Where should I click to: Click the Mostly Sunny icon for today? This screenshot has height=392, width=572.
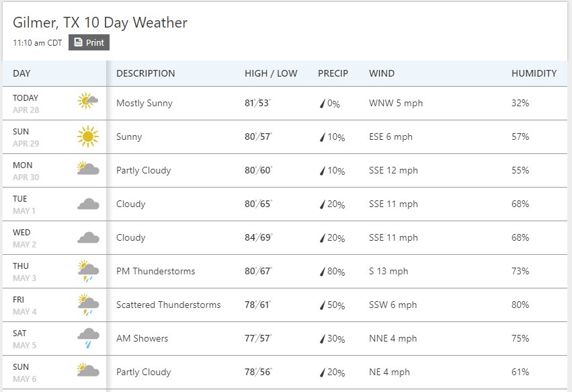[88, 101]
